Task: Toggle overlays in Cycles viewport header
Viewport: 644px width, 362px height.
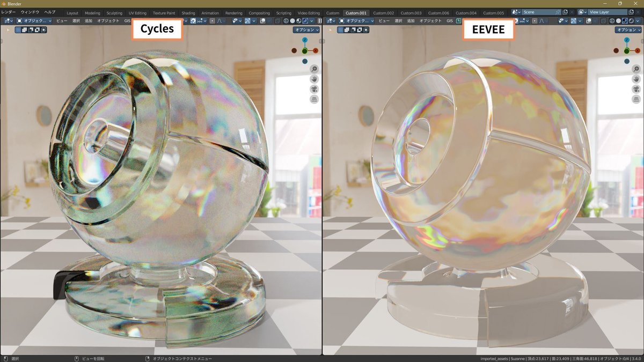Action: pos(263,21)
